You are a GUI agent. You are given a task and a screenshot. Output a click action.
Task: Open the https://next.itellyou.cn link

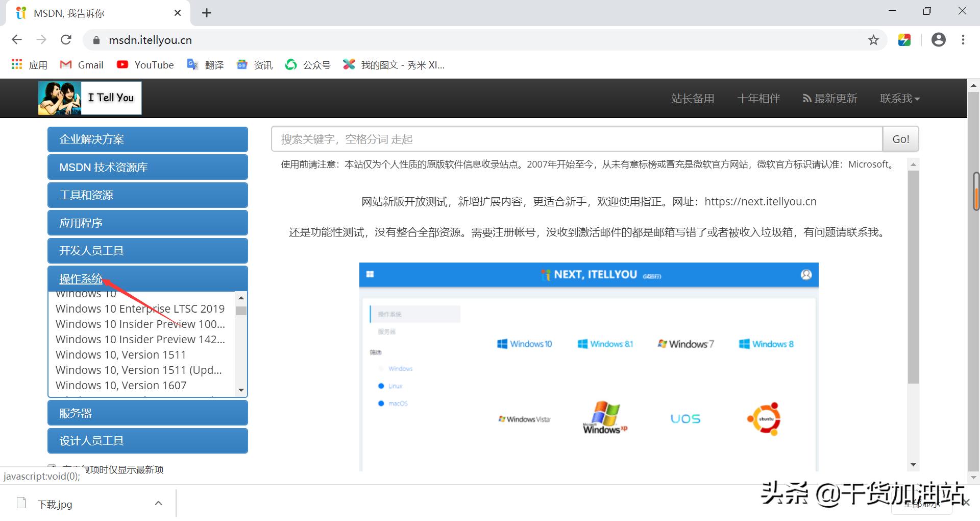coord(760,201)
